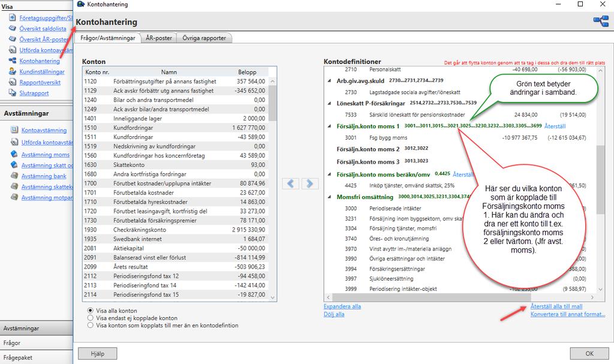Open the Övriga rapporter tab

point(204,38)
